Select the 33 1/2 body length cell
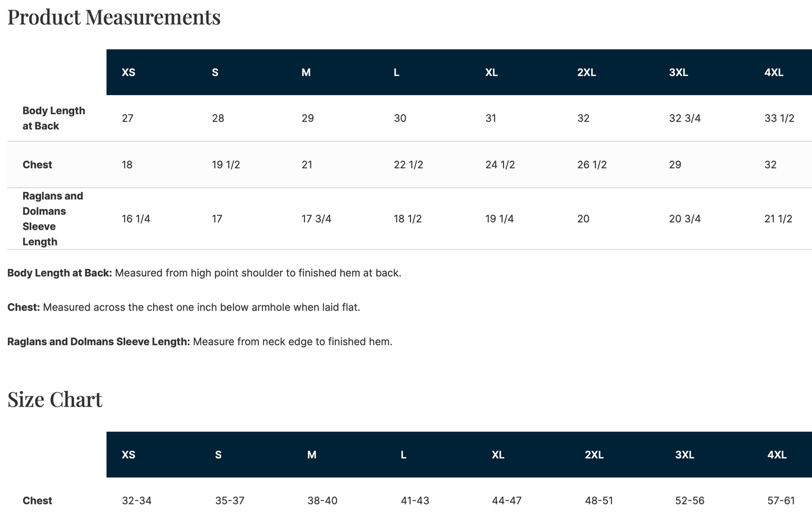This screenshot has height=523, width=812. [x=779, y=118]
